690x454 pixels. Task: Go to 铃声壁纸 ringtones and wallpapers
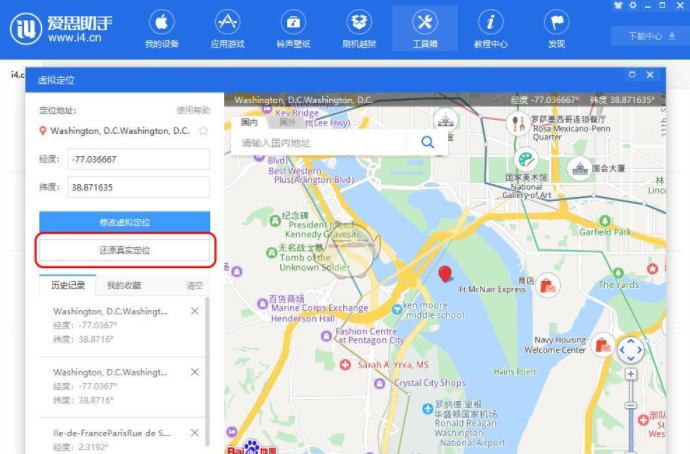click(293, 29)
